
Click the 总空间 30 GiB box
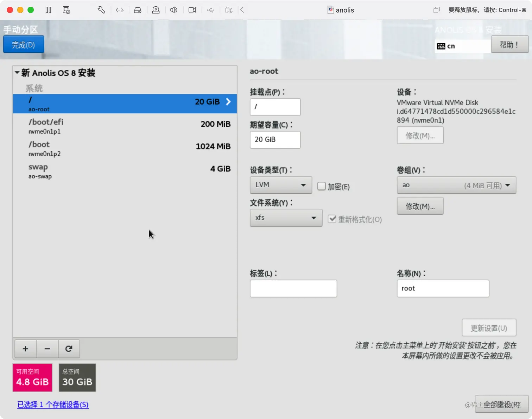[x=77, y=377]
